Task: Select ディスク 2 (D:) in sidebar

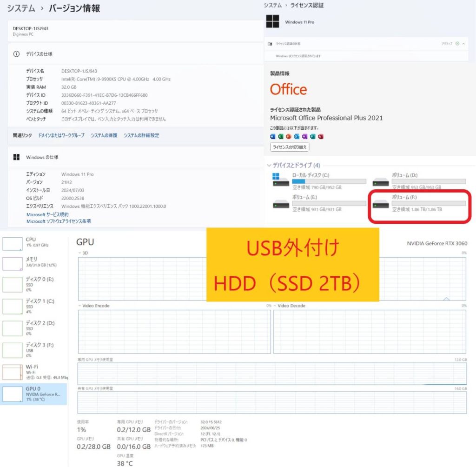Action: tap(33, 328)
